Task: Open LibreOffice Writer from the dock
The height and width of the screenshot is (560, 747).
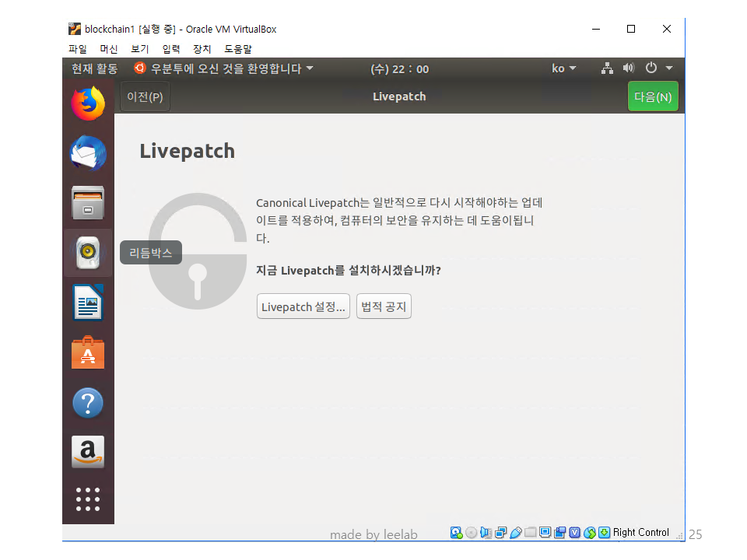Action: [x=88, y=303]
